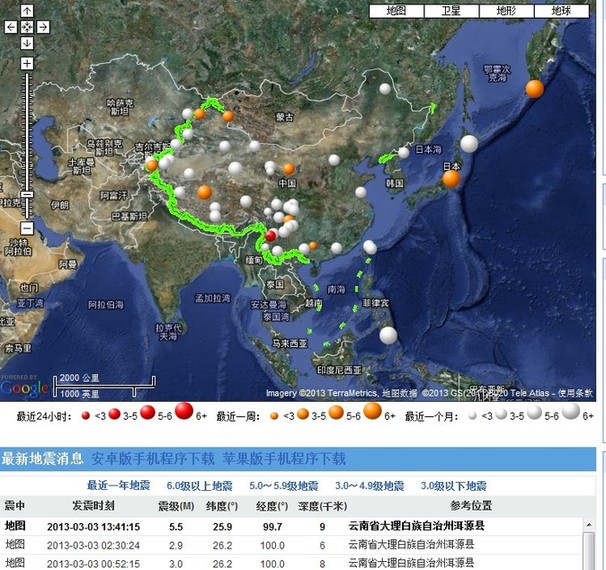Switch map view to 地形
The image size is (606, 570).
[506, 11]
